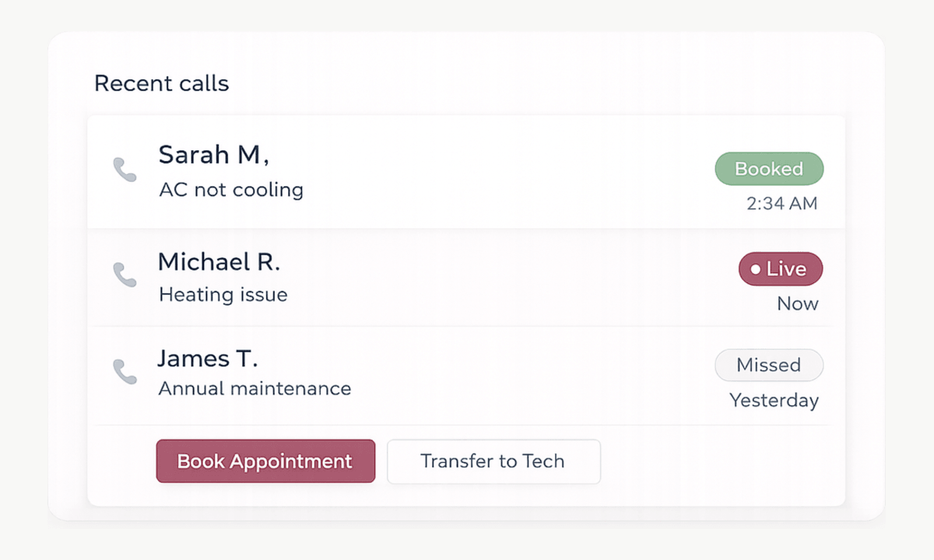Click the "Heating issue" call description
The image size is (934, 560).
(223, 296)
